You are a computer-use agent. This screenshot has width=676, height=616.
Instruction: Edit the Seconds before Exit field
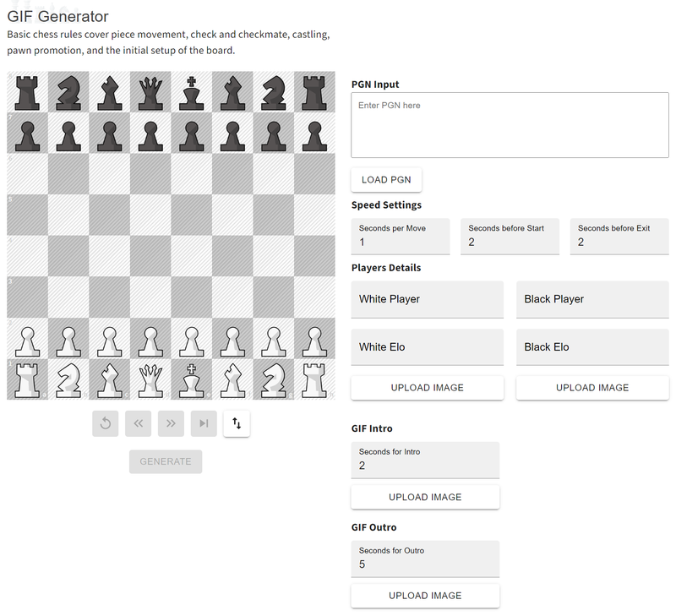pos(619,242)
